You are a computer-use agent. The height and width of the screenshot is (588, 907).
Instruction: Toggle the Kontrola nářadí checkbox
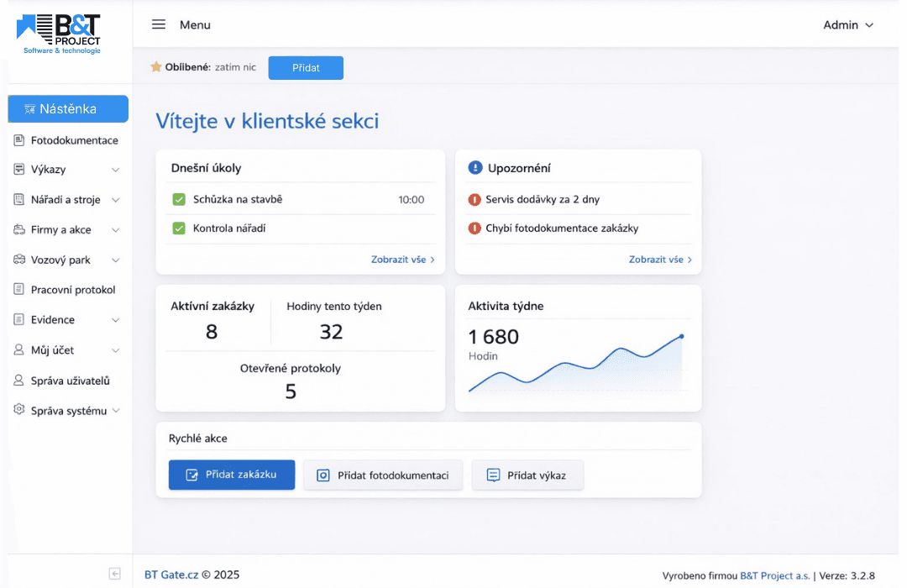point(179,227)
